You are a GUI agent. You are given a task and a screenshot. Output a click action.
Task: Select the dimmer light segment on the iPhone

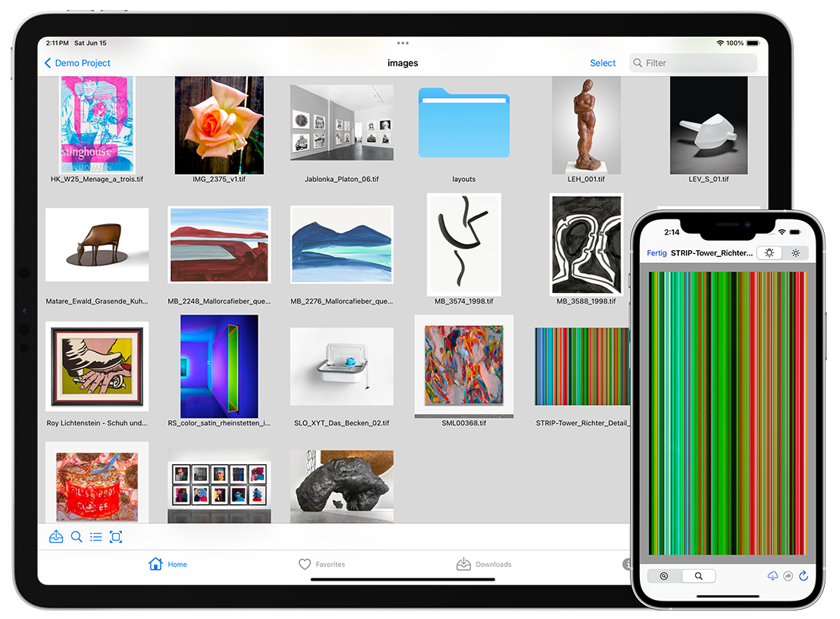(796, 253)
